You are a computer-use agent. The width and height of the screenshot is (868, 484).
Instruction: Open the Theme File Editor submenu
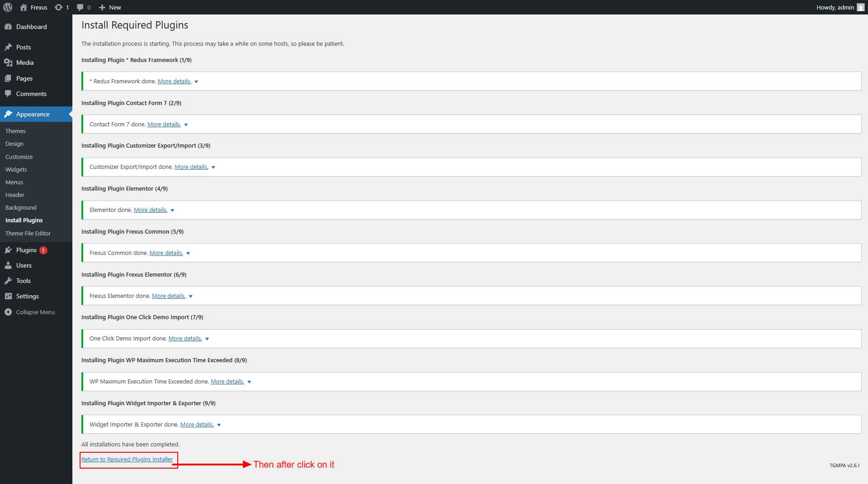(x=28, y=233)
